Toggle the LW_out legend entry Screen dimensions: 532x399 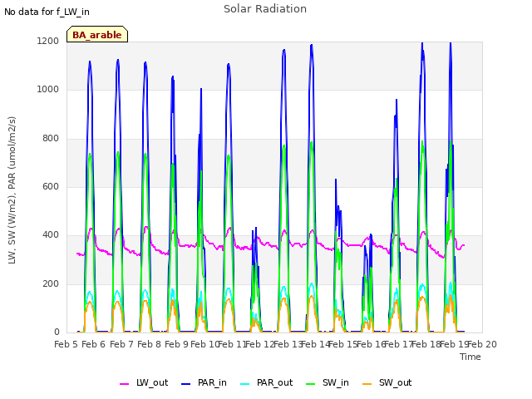point(144,383)
